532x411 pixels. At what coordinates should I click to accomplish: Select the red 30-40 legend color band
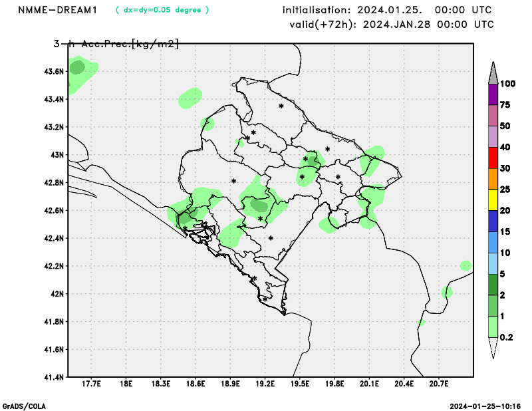click(x=493, y=158)
